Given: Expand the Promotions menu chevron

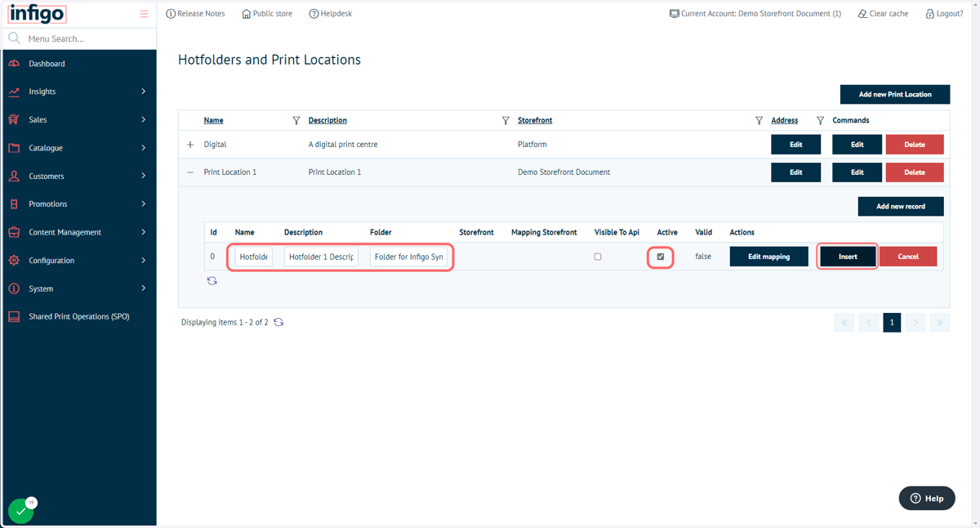Looking at the screenshot, I should pos(143,204).
